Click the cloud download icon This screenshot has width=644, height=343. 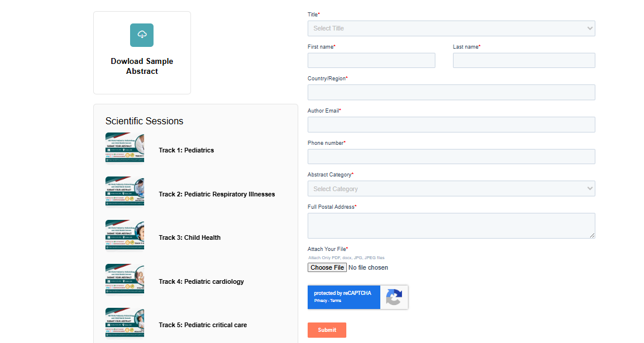(x=142, y=35)
